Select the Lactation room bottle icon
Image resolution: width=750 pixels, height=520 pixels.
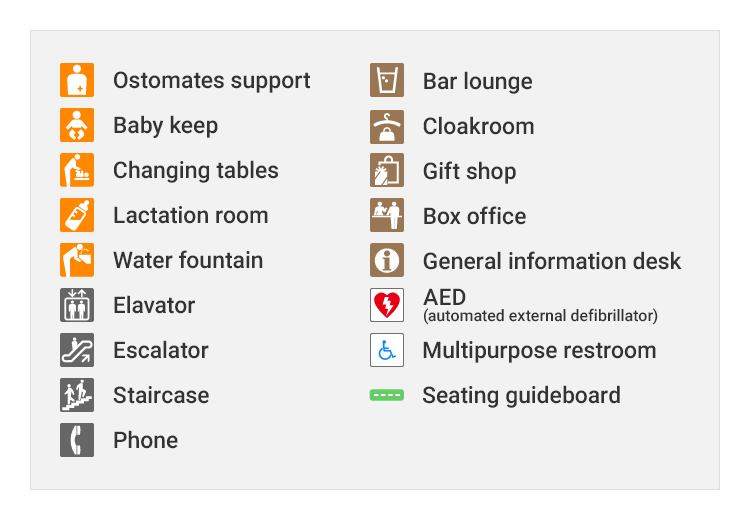pyautogui.click(x=77, y=215)
